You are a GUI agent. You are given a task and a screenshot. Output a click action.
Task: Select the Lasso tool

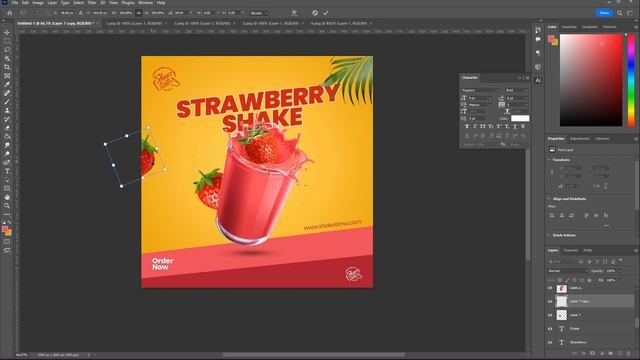7,49
